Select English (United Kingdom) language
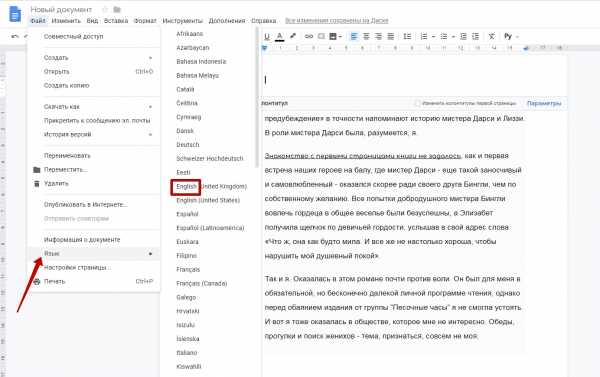 coord(212,186)
